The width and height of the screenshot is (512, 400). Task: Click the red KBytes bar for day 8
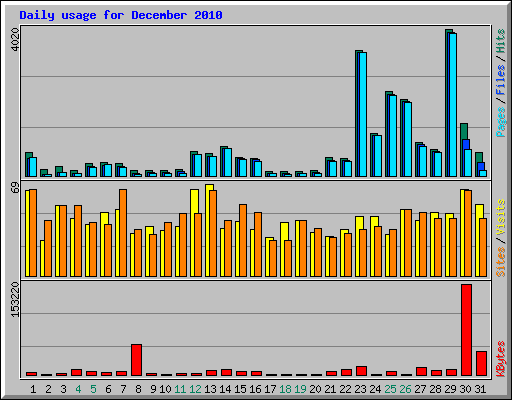click(x=136, y=360)
